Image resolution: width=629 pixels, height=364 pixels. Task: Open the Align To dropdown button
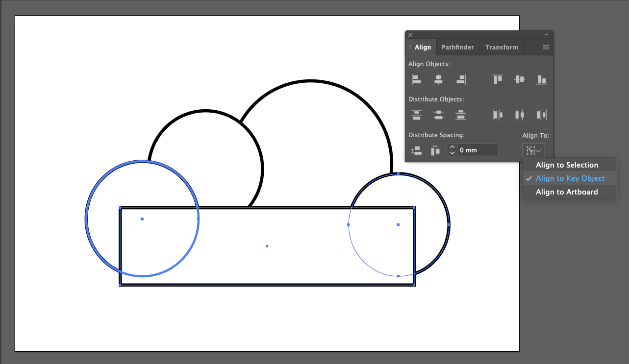coord(533,150)
